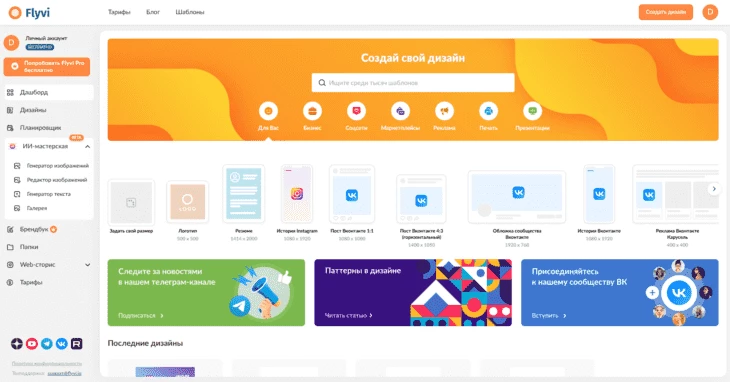Click Тарифы in top navigation

coord(119,12)
